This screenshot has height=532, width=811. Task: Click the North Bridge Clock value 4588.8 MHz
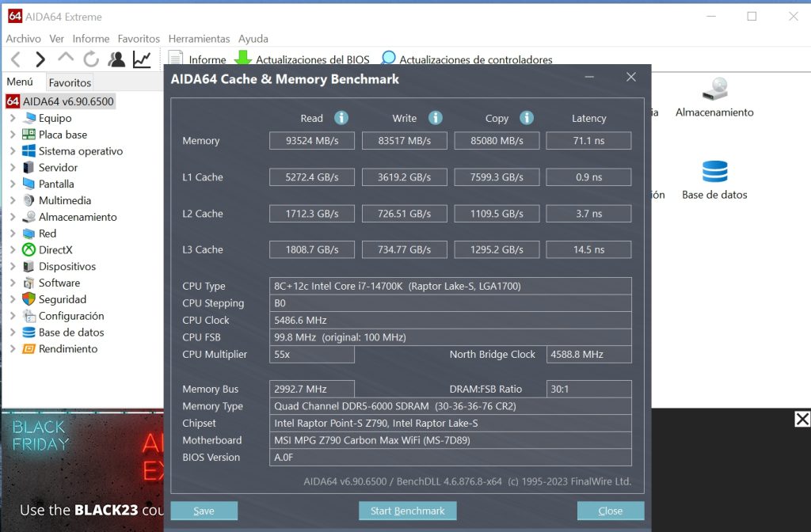click(588, 354)
